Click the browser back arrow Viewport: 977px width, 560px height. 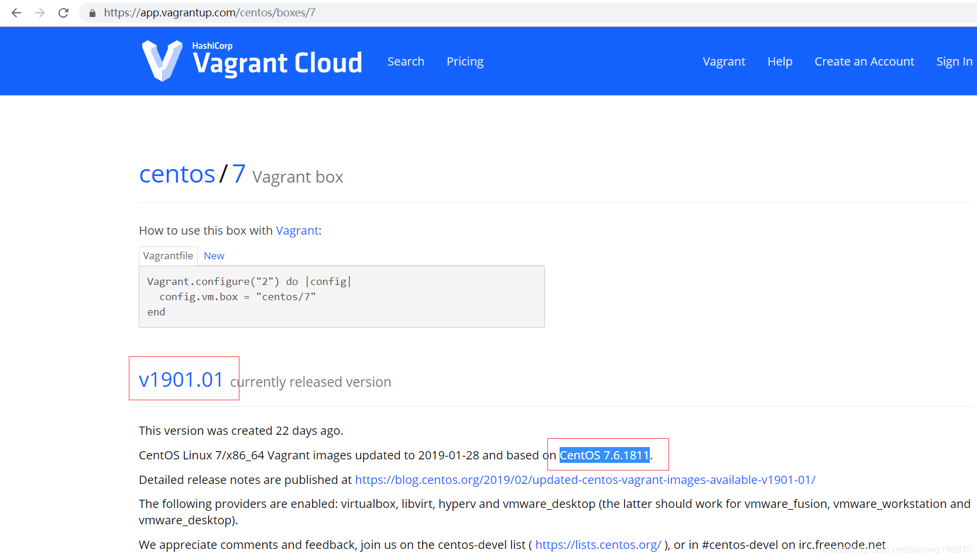[16, 12]
